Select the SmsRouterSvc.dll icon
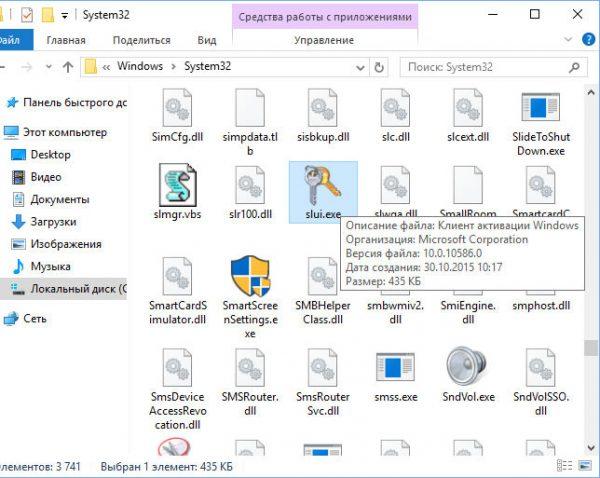600x478 pixels. 323,367
